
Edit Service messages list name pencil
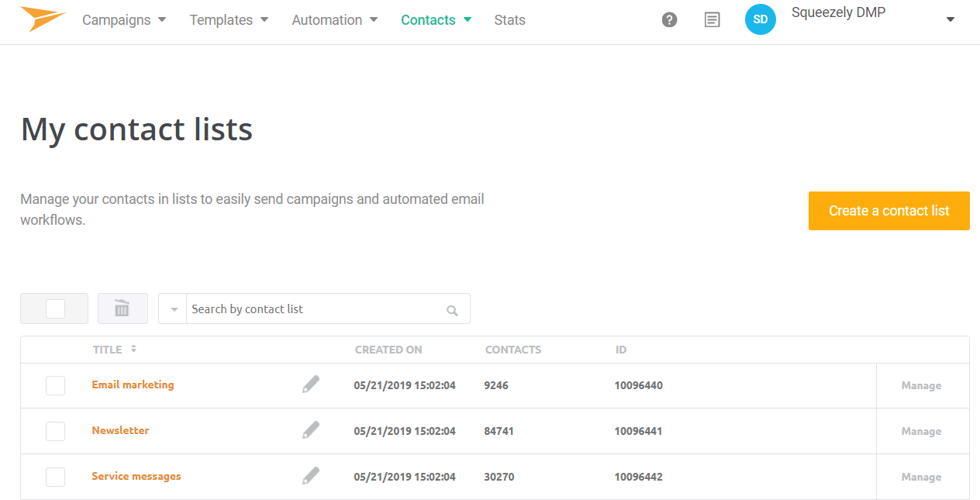tap(311, 475)
